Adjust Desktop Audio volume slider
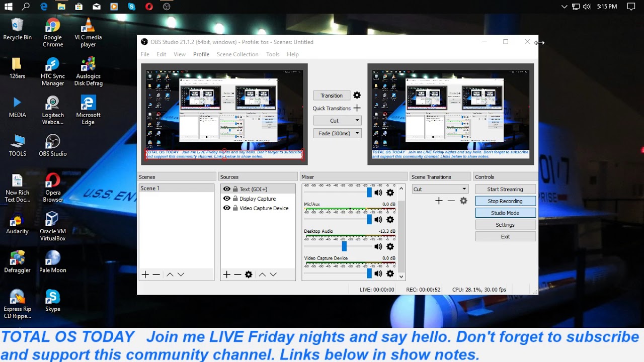 pos(344,247)
